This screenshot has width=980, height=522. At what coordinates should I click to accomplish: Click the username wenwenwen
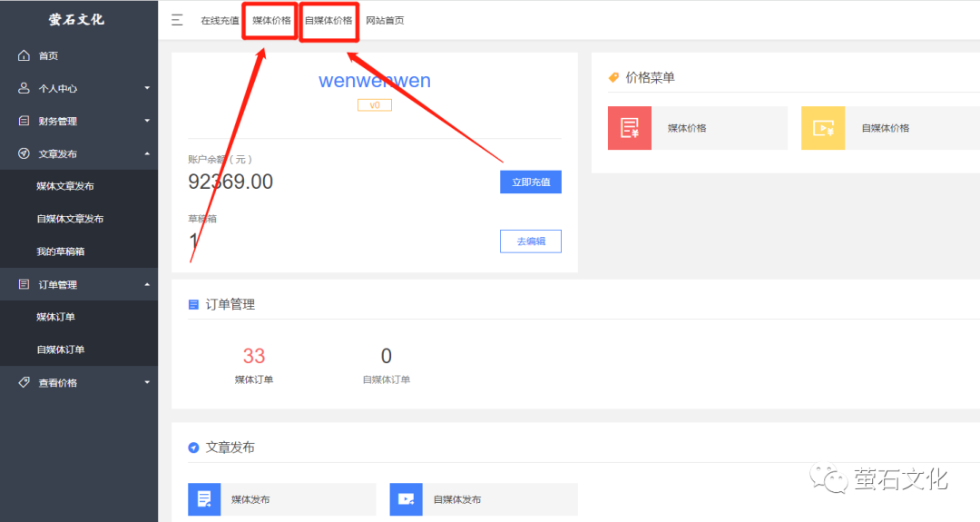click(375, 81)
